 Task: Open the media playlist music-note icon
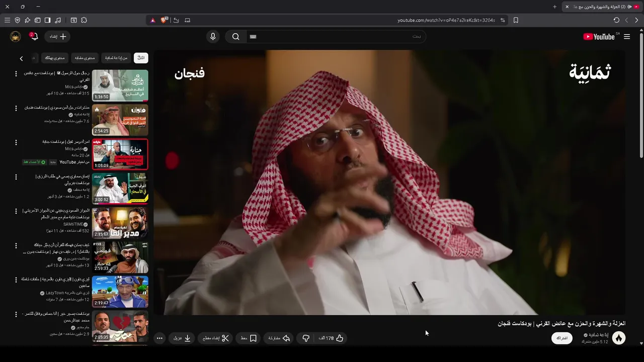coord(58,20)
